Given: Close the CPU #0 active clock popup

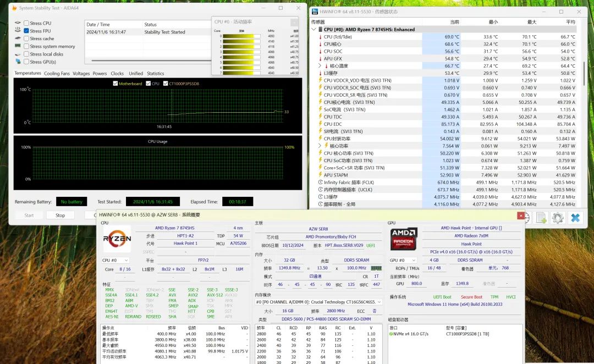Looking at the screenshot, I should [x=294, y=22].
